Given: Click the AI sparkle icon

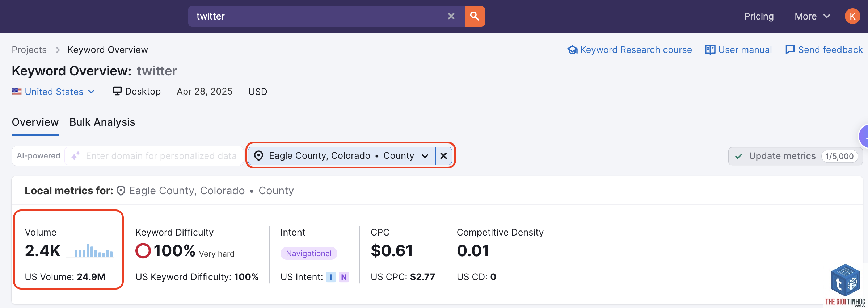Looking at the screenshot, I should [x=75, y=156].
